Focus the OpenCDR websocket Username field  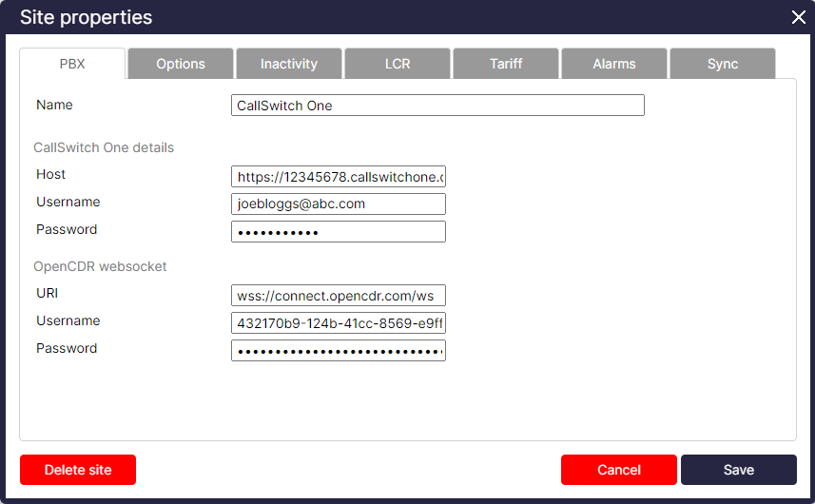(x=338, y=323)
